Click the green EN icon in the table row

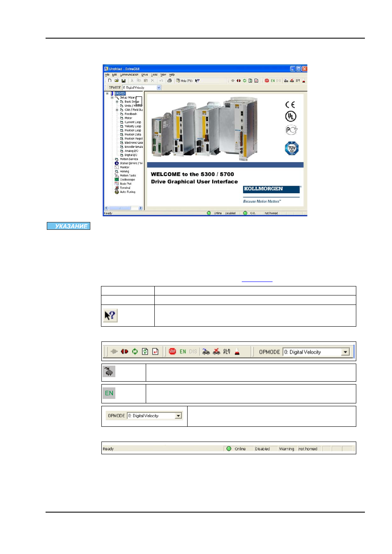[x=109, y=393]
